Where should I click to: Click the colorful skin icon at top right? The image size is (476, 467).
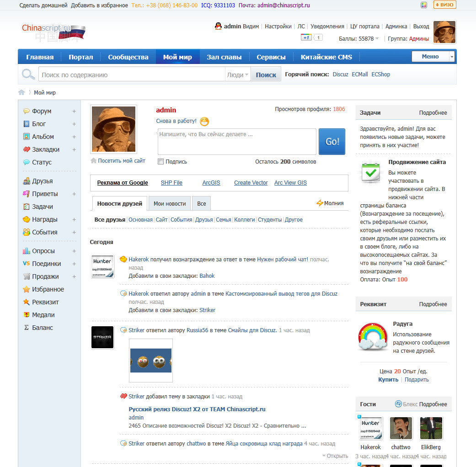(424, 5)
